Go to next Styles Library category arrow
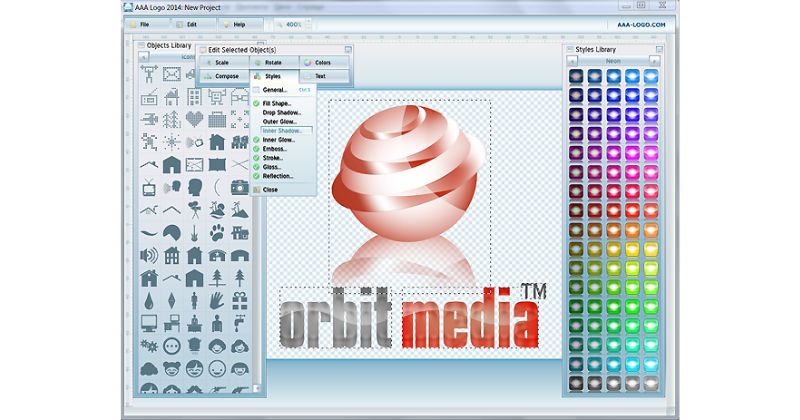 click(654, 61)
